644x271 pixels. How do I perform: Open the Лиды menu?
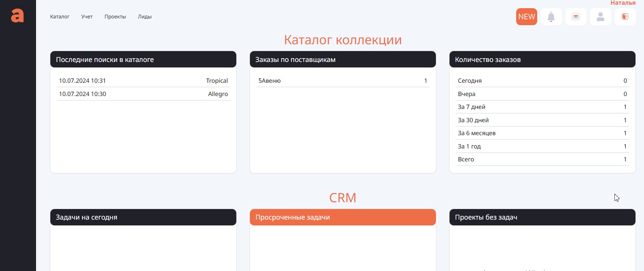[x=145, y=17]
